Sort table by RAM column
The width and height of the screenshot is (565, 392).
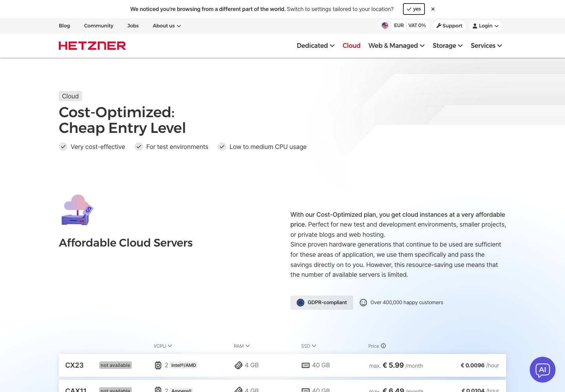tap(242, 346)
